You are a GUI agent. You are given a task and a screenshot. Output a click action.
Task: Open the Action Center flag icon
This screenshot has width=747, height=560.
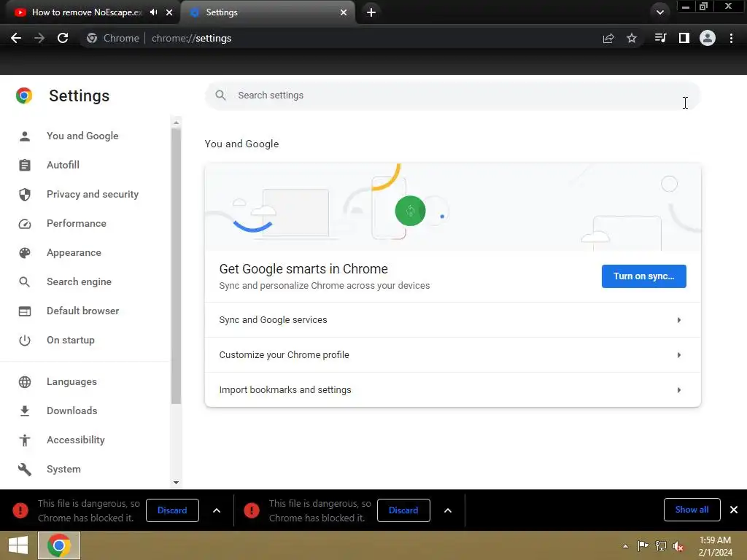point(643,545)
